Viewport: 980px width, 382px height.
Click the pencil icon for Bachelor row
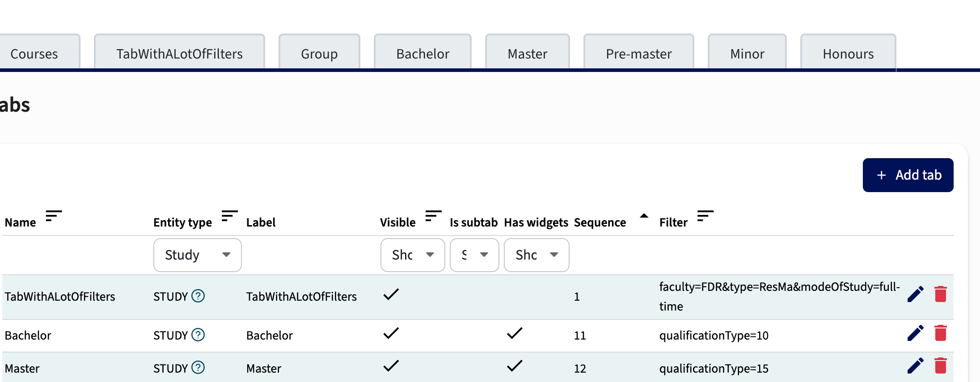(915, 333)
